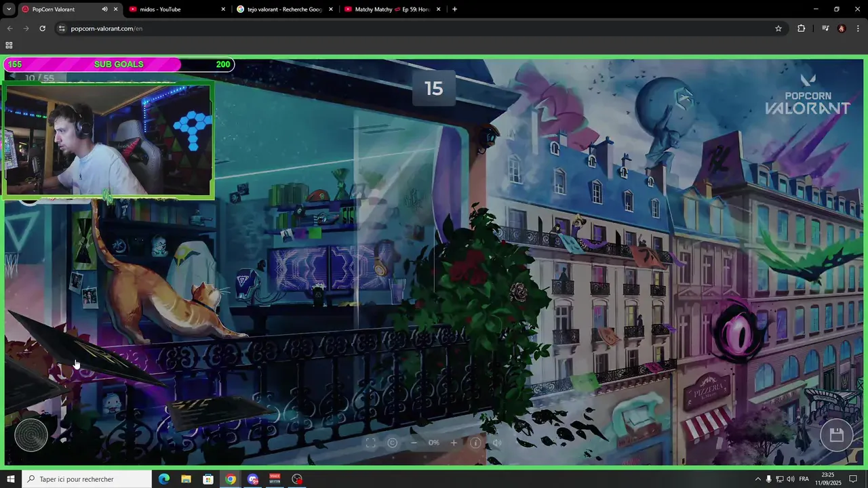Open Microsoft Edge from the taskbar
Screen dimensions: 868x488
click(x=163, y=479)
